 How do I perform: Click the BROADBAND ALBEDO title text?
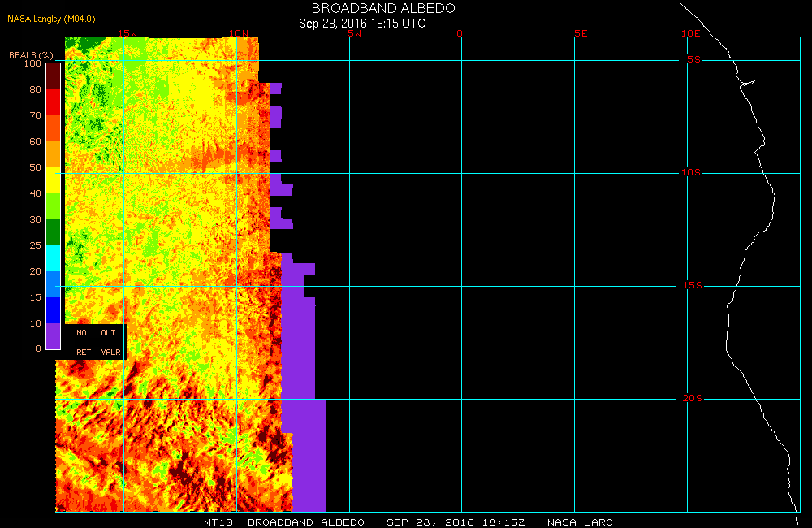(x=383, y=8)
